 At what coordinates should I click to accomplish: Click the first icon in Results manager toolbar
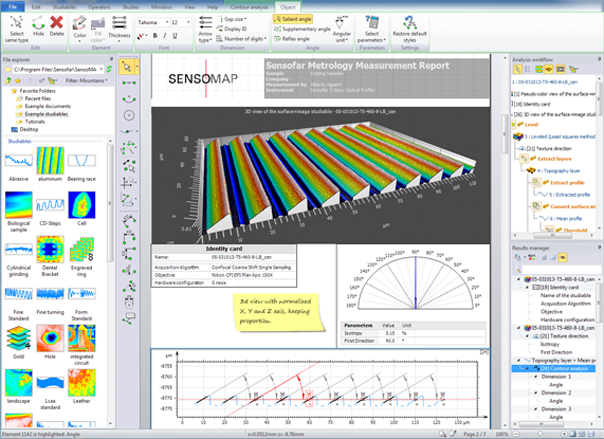coord(518,257)
